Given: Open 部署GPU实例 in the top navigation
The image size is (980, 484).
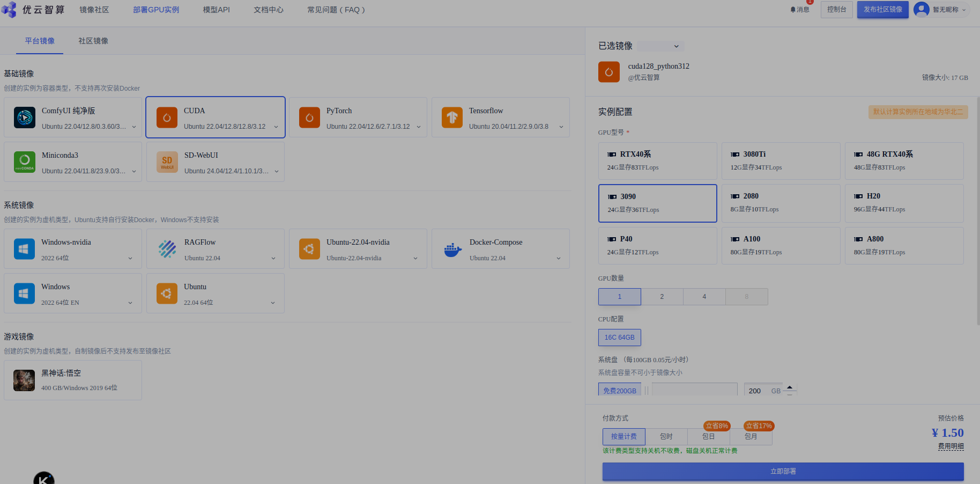Looking at the screenshot, I should tap(156, 10).
